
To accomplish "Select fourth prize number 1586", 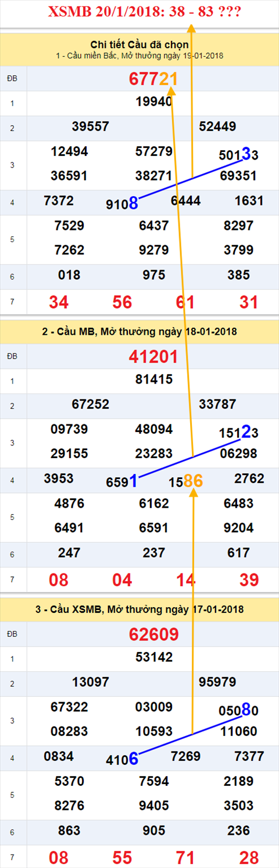I will (186, 481).
